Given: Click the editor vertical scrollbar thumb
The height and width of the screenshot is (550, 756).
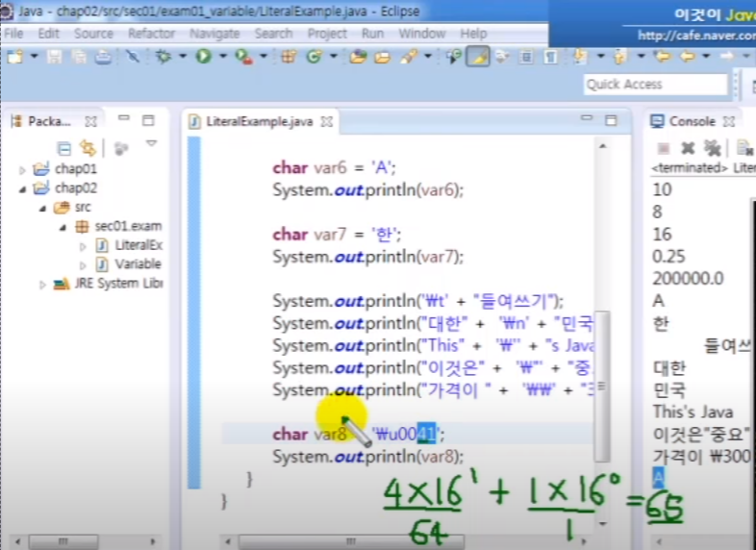Looking at the screenshot, I should pos(603,386).
